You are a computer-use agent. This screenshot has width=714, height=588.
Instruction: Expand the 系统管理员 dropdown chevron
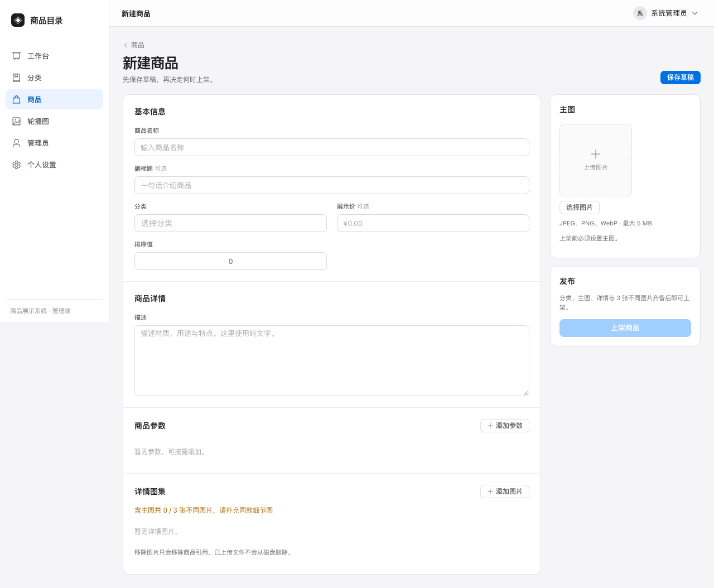click(695, 13)
